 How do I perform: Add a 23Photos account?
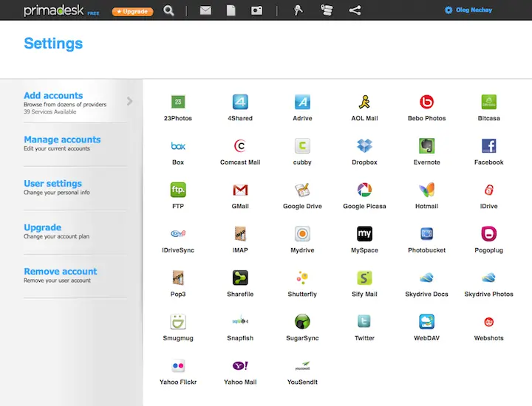pos(178,102)
